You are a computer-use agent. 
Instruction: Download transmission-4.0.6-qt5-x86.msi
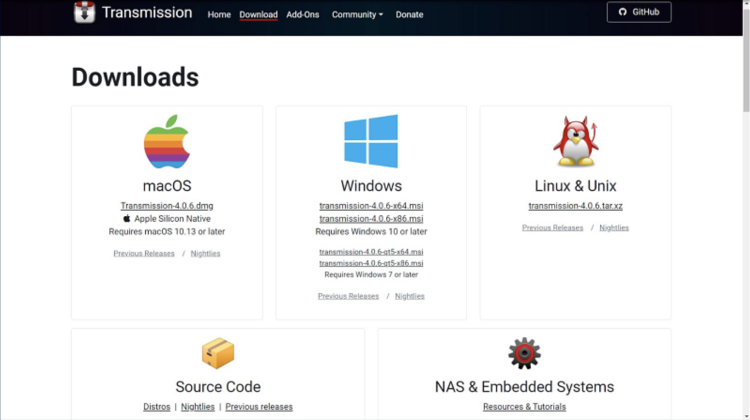[371, 263]
